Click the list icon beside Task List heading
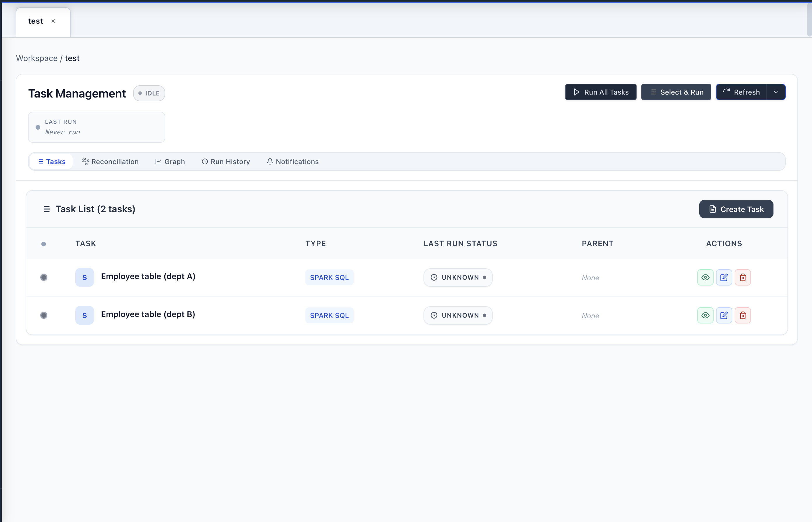Viewport: 812px width, 522px height. (x=46, y=209)
